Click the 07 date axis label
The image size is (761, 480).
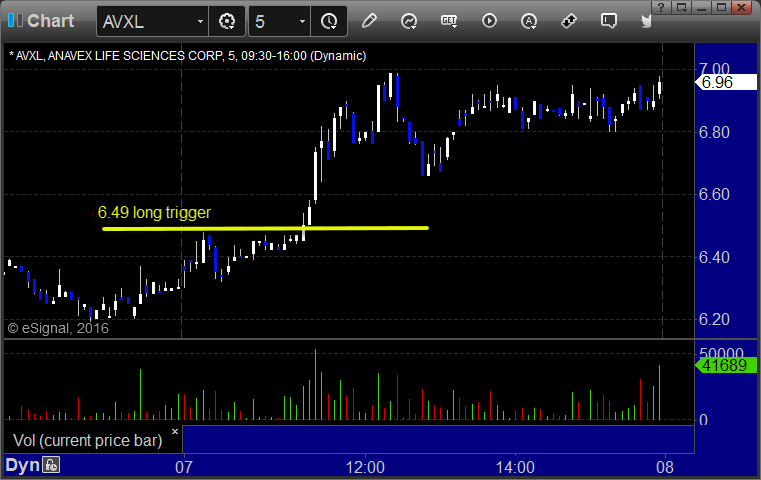(183, 467)
